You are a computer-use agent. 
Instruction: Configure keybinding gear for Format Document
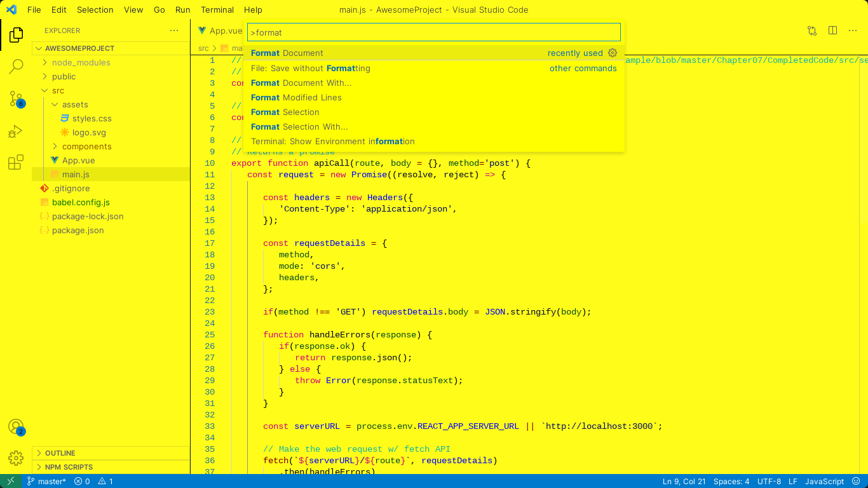pos(613,53)
